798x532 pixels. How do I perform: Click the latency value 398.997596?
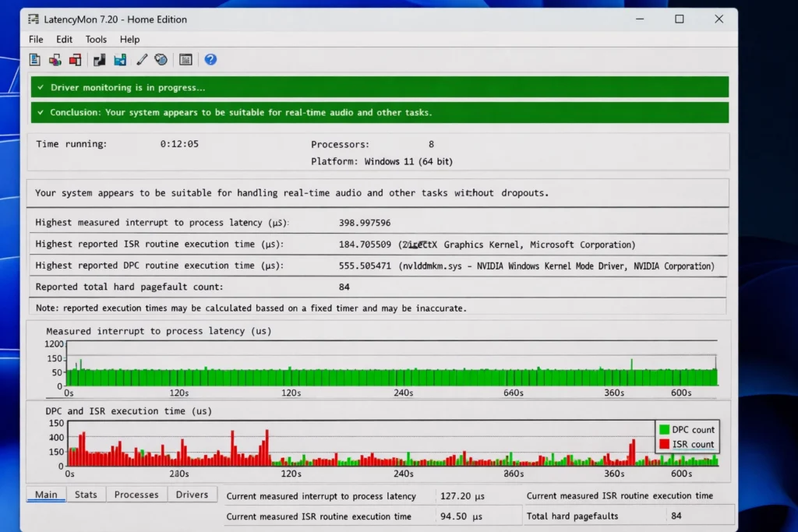(x=365, y=223)
